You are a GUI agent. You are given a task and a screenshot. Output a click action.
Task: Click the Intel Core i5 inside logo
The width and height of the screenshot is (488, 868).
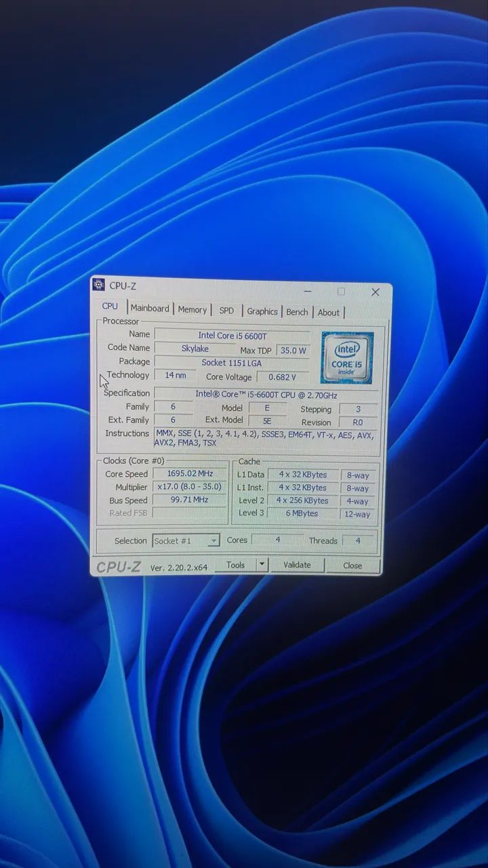click(x=347, y=357)
